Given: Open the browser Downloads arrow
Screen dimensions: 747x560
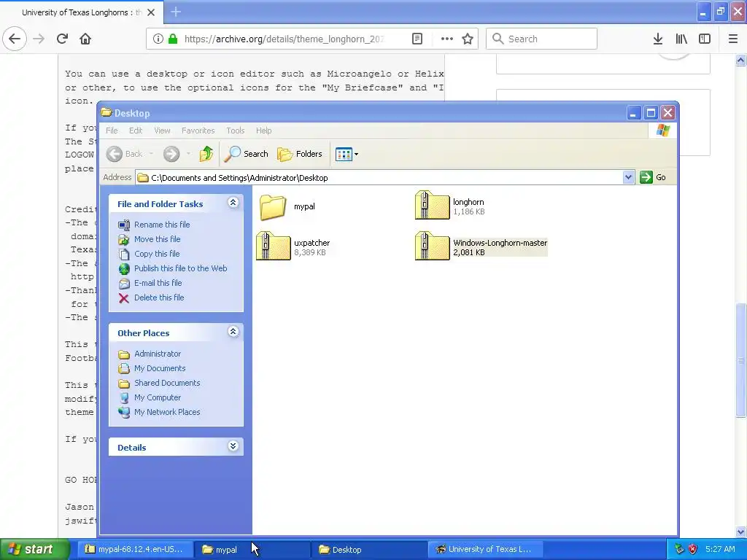Looking at the screenshot, I should [x=658, y=39].
